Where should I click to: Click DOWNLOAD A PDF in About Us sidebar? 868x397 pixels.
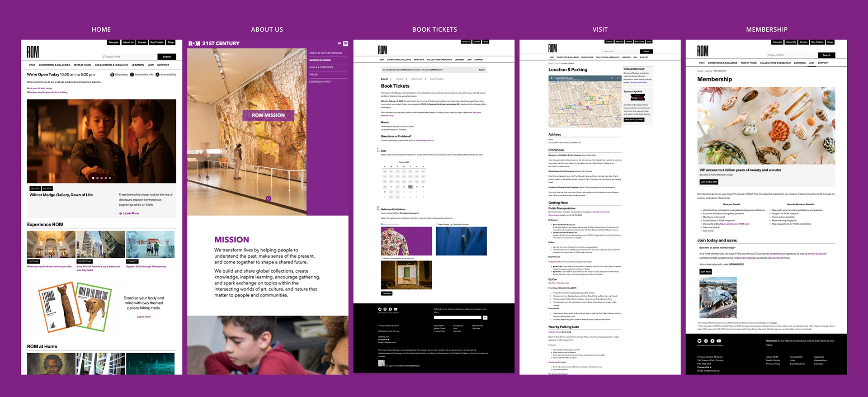pyautogui.click(x=320, y=82)
